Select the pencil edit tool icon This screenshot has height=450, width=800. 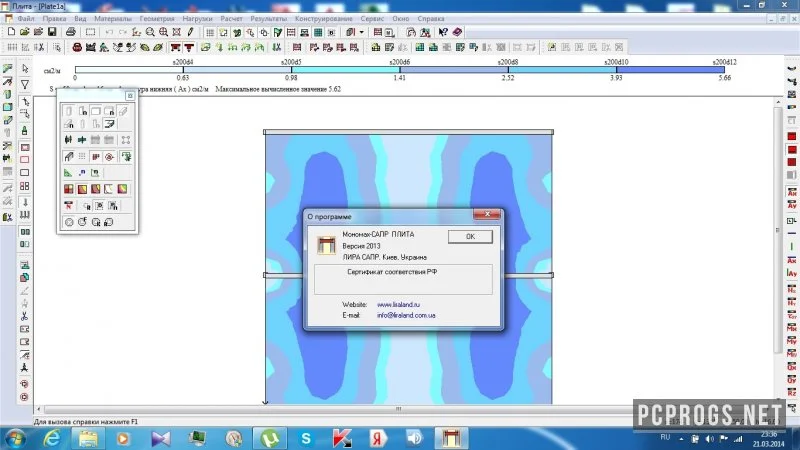[x=190, y=32]
